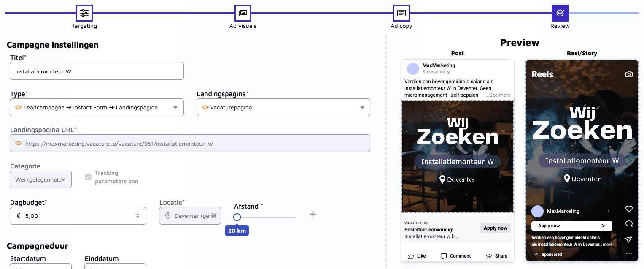
Task: Expand the ad text with See more
Action: point(498,95)
